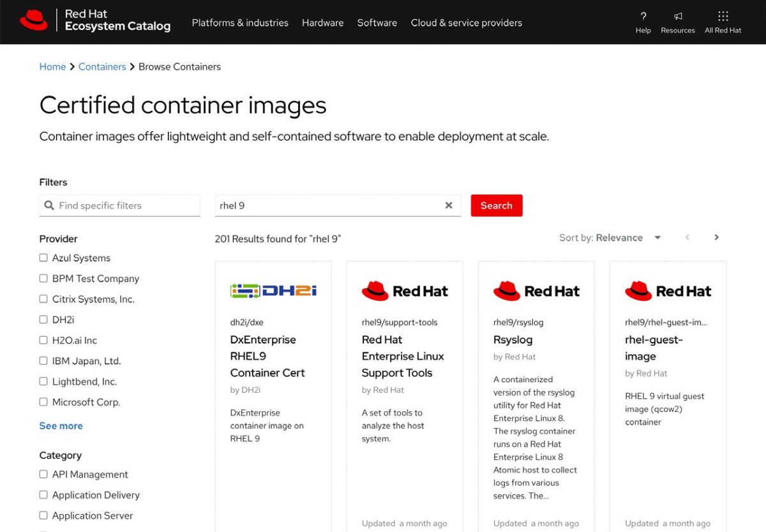Click the dh2i/dxe repository path
This screenshot has width=766, height=532.
click(247, 322)
